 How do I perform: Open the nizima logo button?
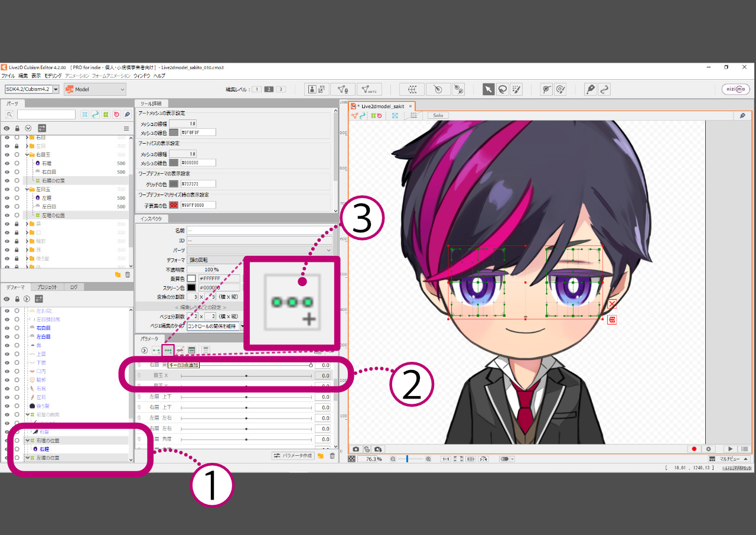pyautogui.click(x=735, y=89)
